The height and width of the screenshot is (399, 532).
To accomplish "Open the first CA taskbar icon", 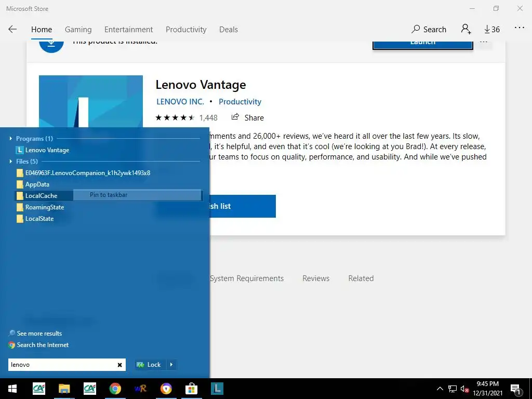I will pyautogui.click(x=38, y=389).
